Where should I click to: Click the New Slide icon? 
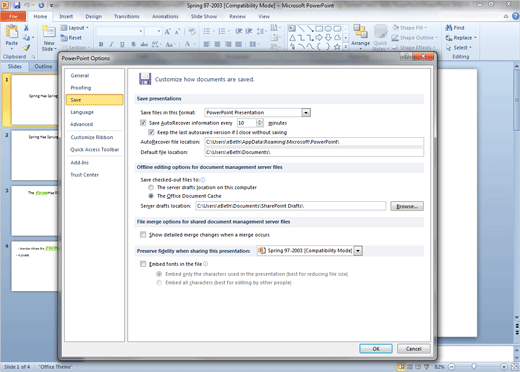pos(49,32)
